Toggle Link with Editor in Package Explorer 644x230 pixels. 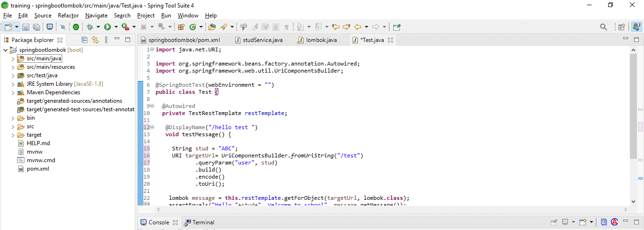(x=95, y=40)
